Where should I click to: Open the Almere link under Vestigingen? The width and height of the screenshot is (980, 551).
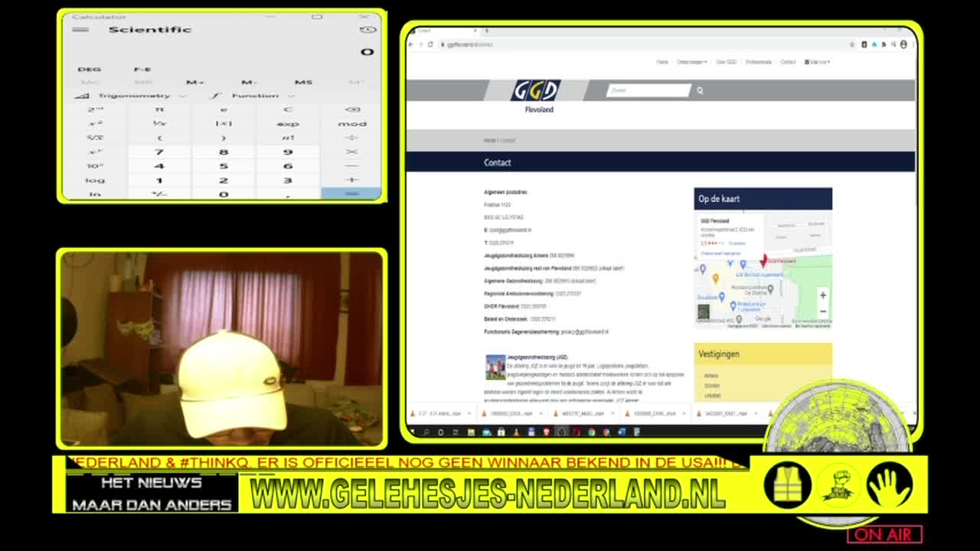click(x=711, y=376)
